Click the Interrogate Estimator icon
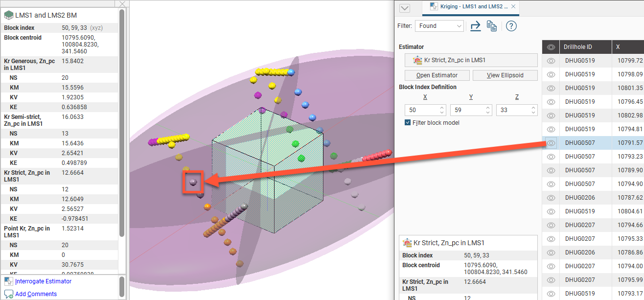644x300 pixels. 9,281
